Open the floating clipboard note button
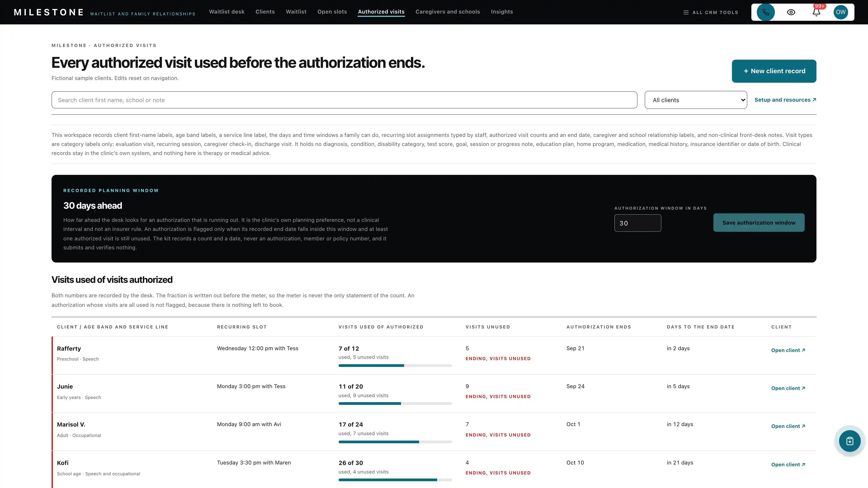 coord(849,441)
